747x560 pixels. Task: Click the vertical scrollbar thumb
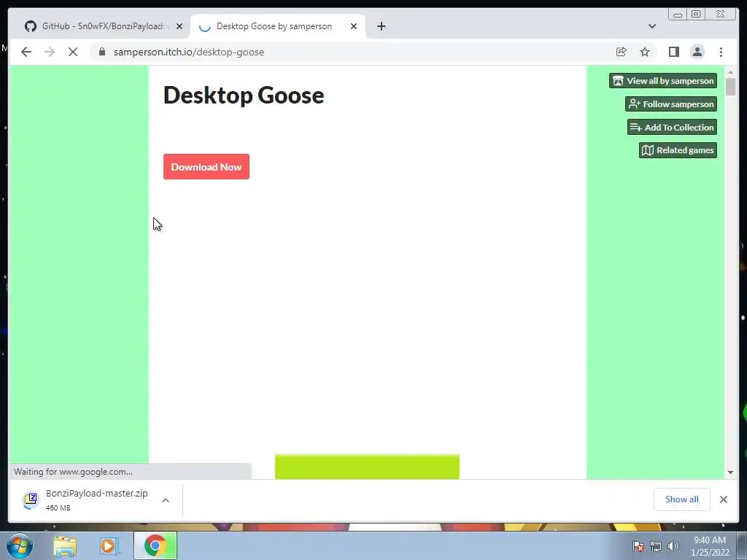coord(731,87)
